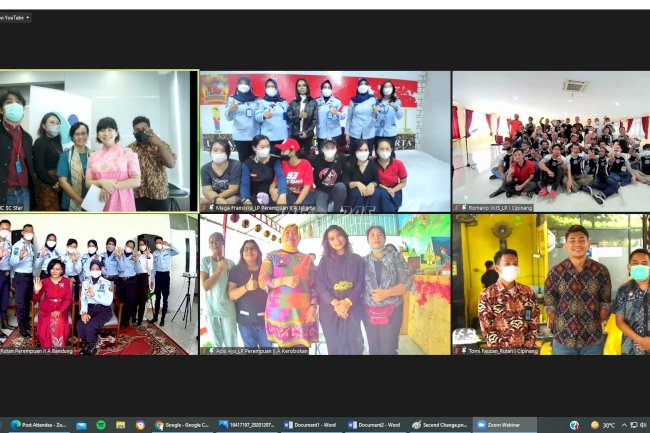
Task: Select the Rutan Perempuan Bandung video tile
Action: (x=99, y=283)
